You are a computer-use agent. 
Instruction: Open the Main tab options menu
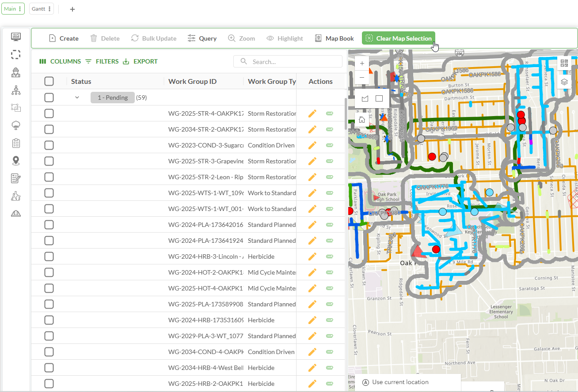pos(20,9)
